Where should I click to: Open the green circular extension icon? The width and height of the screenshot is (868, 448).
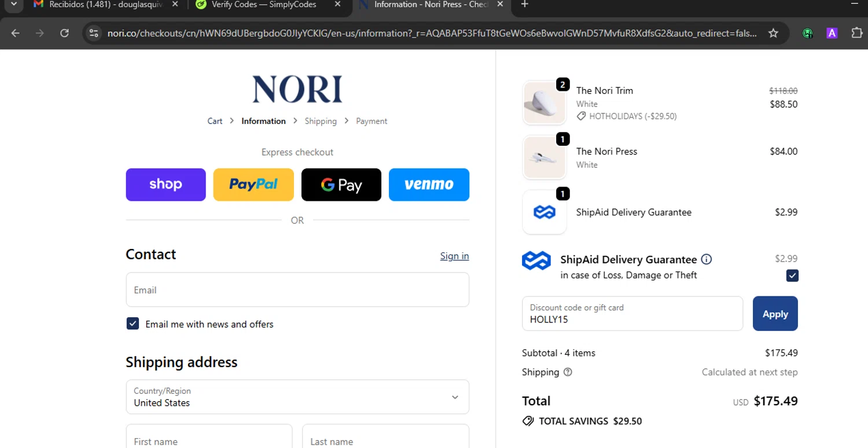[808, 33]
